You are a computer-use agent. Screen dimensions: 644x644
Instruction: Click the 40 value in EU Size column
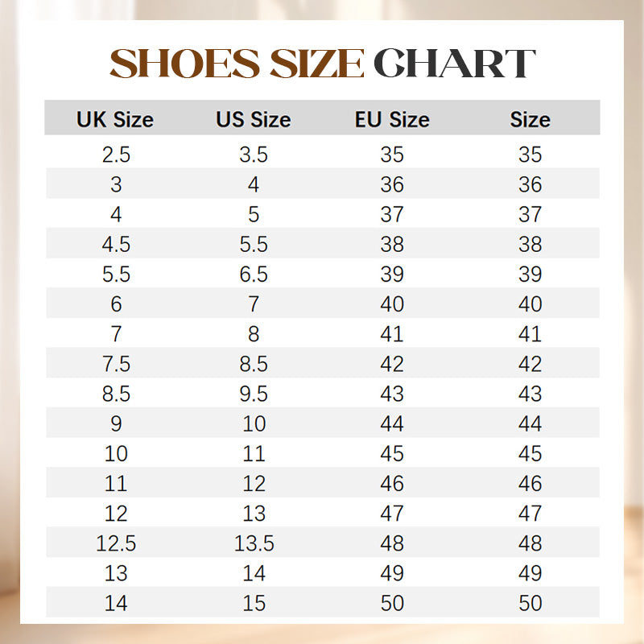(x=392, y=304)
